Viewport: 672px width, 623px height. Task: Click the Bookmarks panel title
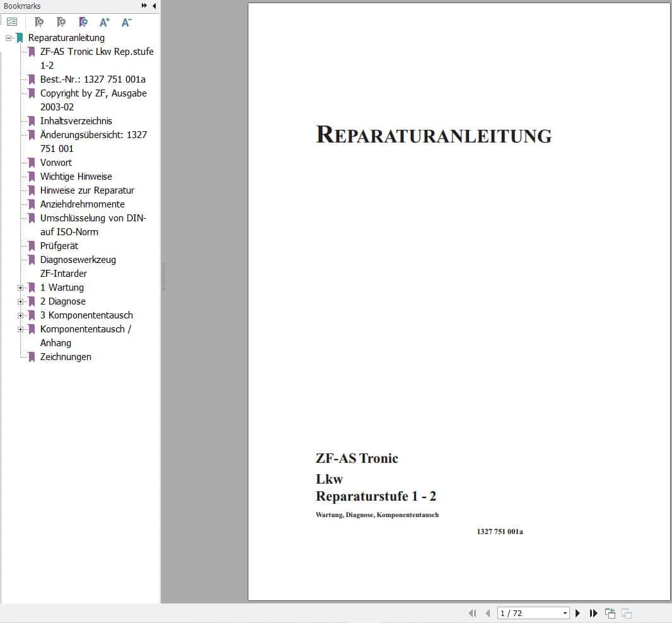click(22, 6)
